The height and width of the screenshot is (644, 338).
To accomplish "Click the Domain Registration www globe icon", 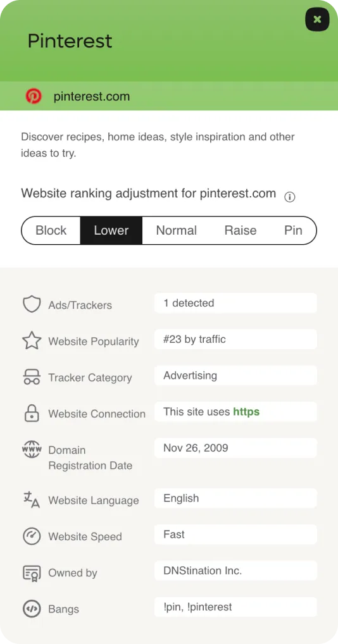I will click(x=32, y=449).
